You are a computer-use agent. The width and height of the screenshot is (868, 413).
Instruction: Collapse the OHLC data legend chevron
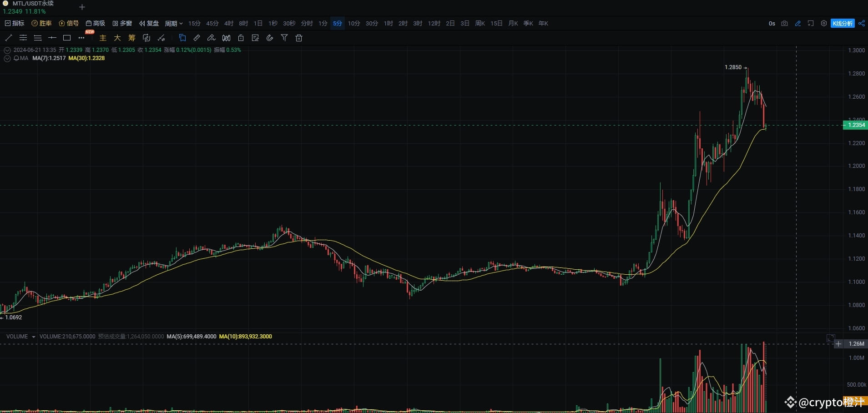[x=7, y=50]
